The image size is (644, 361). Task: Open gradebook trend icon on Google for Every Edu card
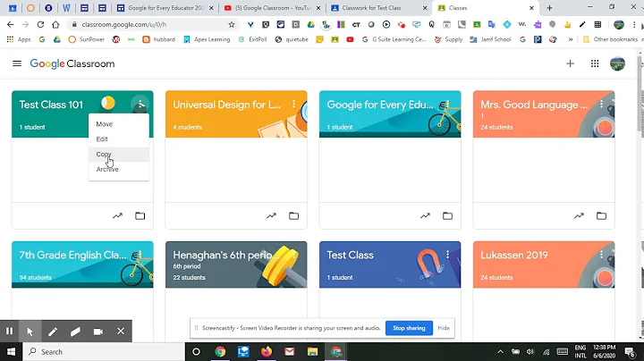click(425, 215)
